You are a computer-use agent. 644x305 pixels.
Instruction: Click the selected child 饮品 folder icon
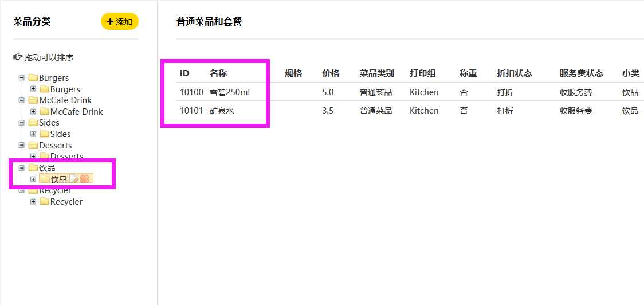44,179
